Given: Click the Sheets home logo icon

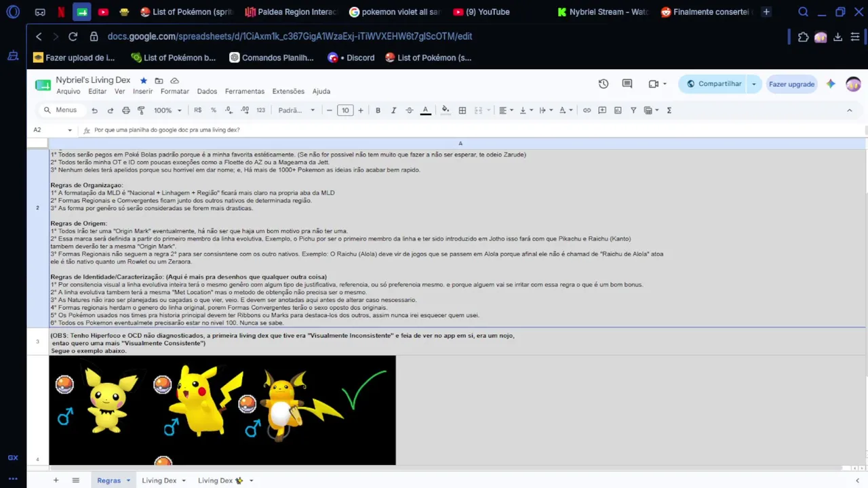Looking at the screenshot, I should point(43,85).
